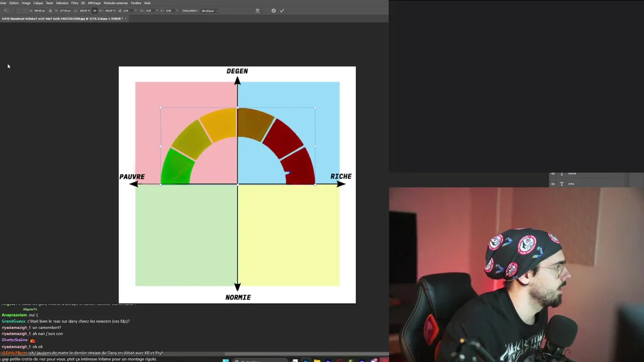Open the Calque menu
This screenshot has width=644, height=362.
click(x=38, y=3)
